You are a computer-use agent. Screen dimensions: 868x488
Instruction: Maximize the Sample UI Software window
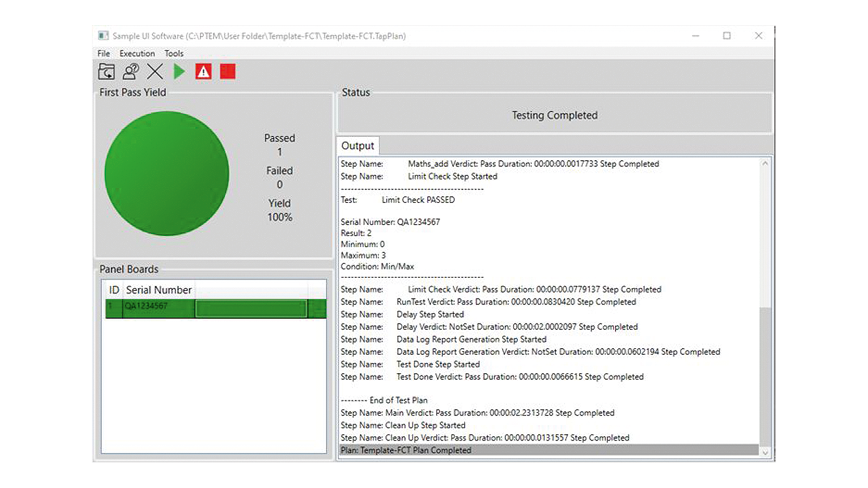pos(726,36)
